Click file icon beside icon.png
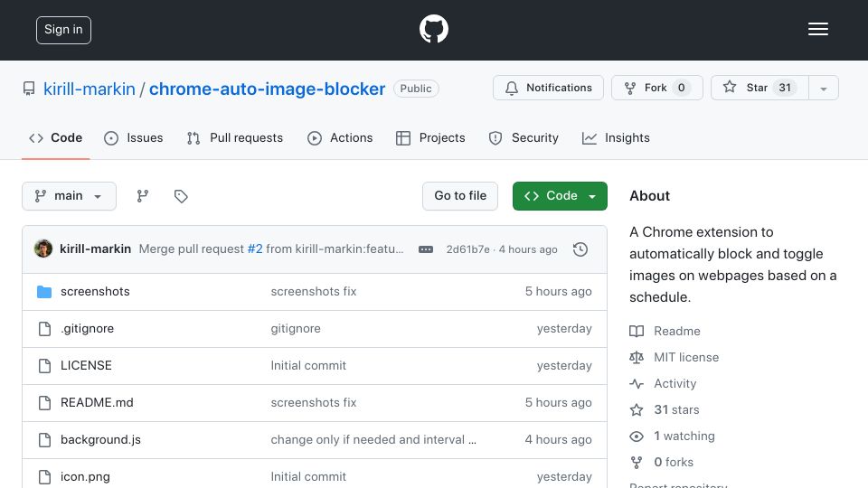Screen dimensions: 868x488 point(44,477)
